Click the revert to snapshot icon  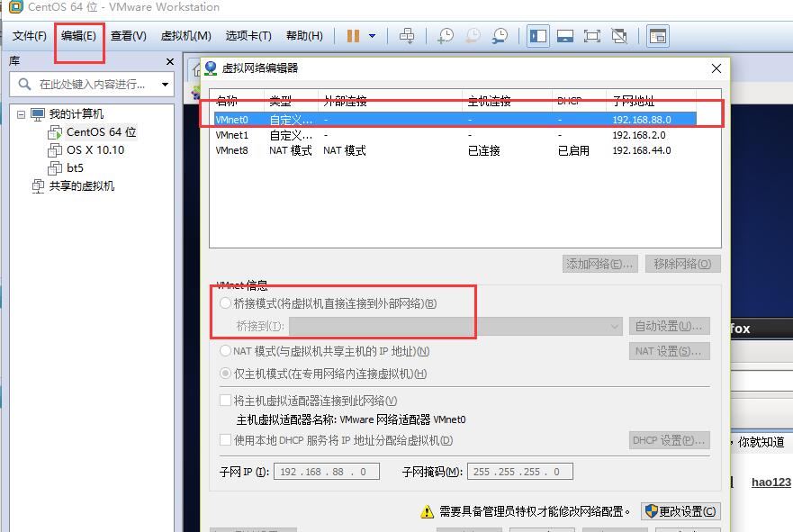473,36
